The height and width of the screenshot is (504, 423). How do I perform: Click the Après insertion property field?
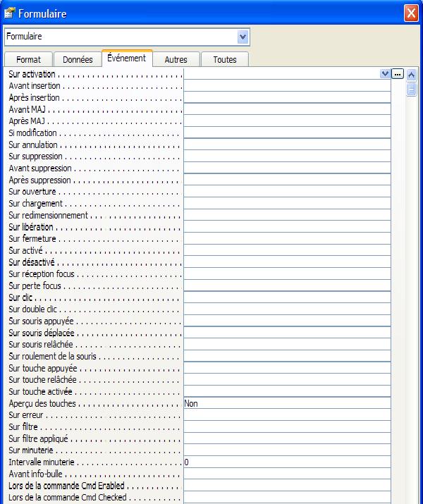287,97
